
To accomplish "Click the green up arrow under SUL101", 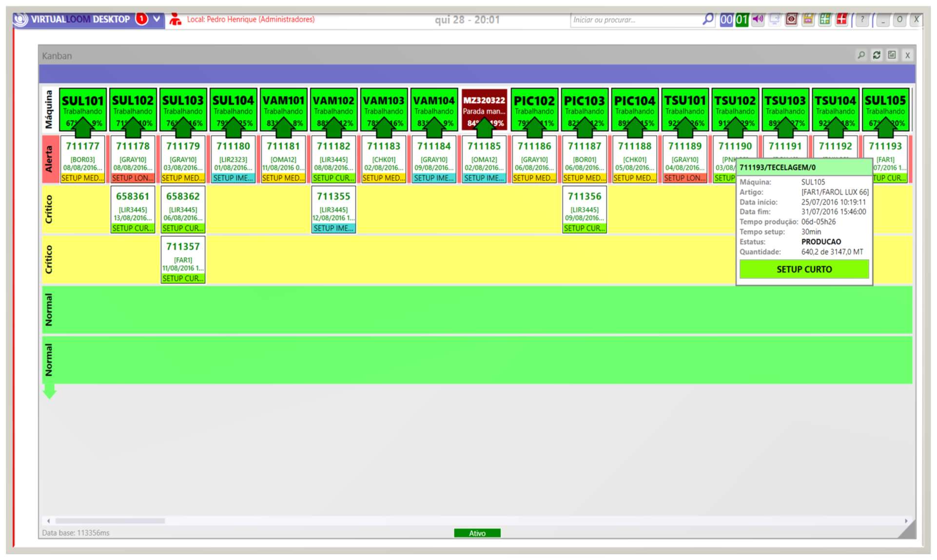I will pos(83,128).
